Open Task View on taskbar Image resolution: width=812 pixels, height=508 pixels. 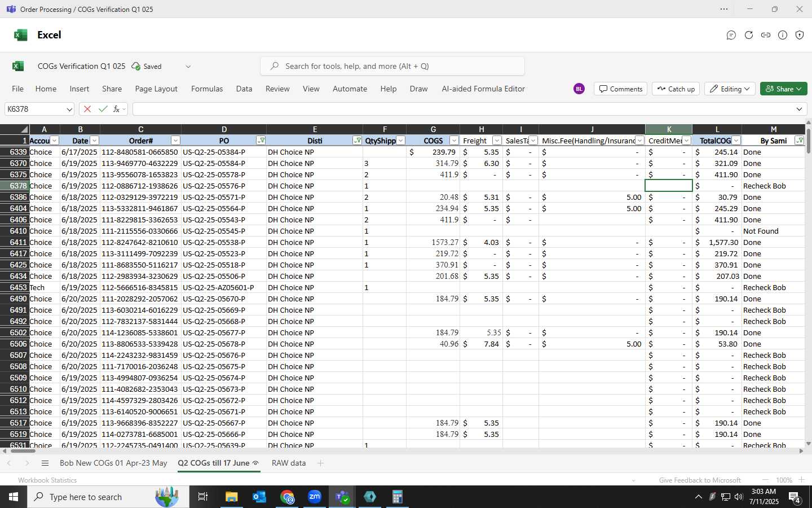(x=202, y=497)
